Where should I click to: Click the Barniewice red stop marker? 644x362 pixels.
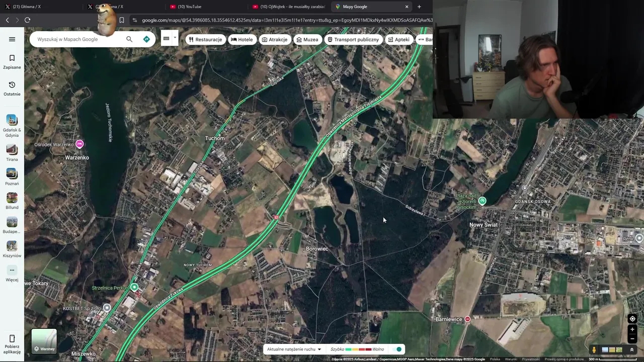point(467,319)
